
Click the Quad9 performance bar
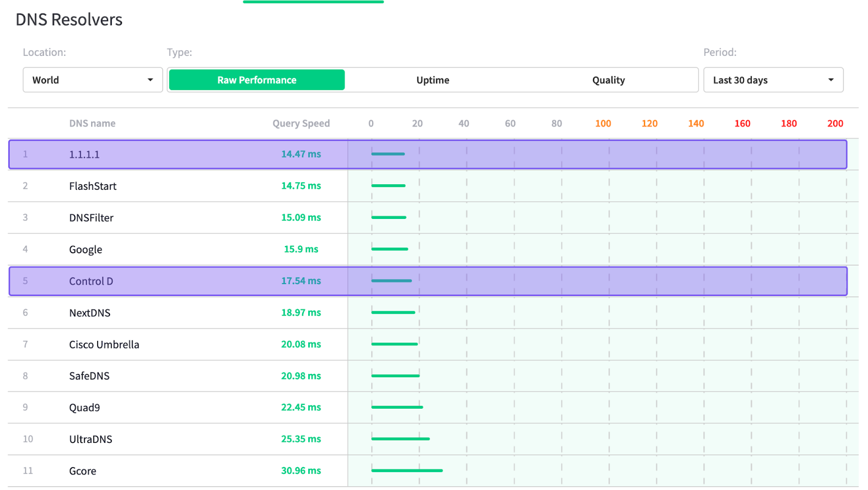(397, 407)
